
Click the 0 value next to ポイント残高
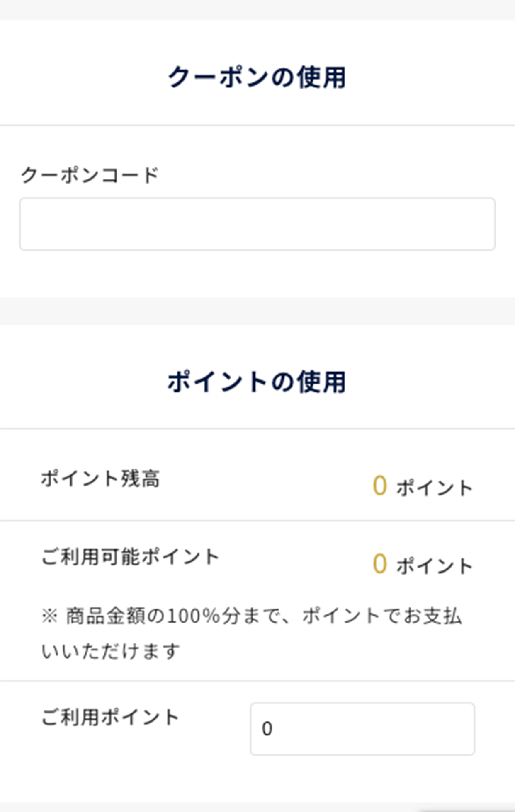[x=379, y=486]
